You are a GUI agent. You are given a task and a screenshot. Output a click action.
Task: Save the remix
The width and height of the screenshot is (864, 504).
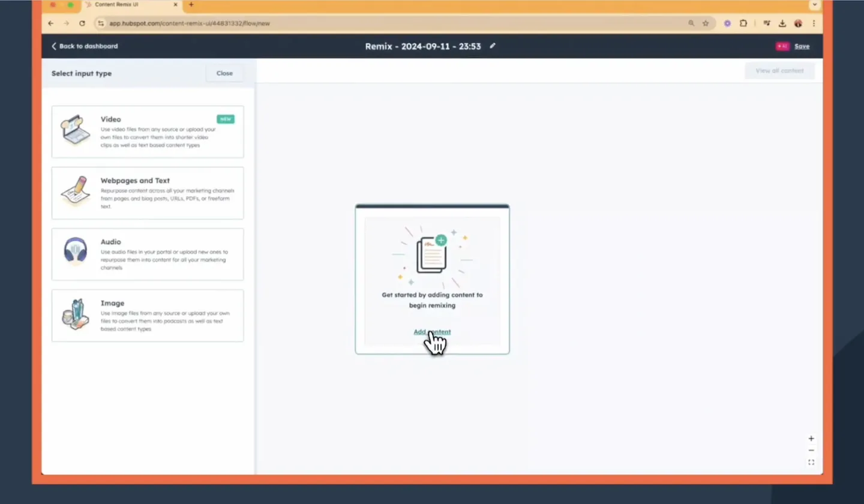coord(802,46)
